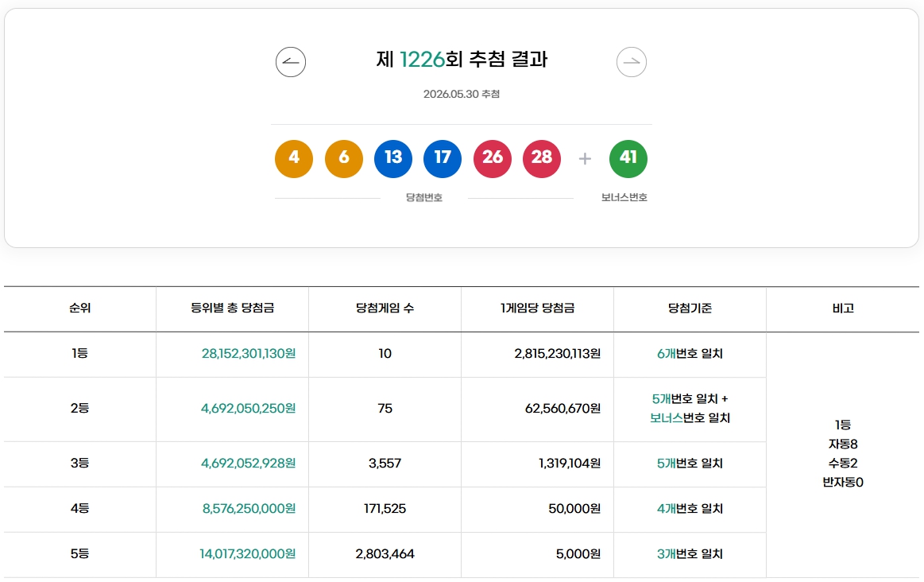Screen dimensions: 924x582
Task: Click the 3개번호 일치 criterion
Action: 690,553
